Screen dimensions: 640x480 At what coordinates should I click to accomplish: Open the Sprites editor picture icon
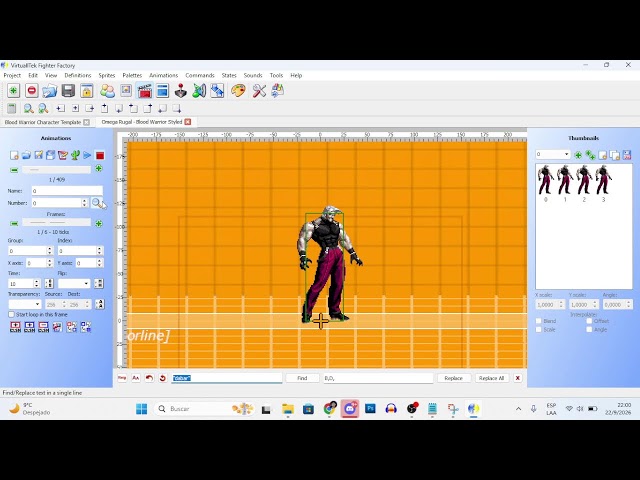click(126, 91)
